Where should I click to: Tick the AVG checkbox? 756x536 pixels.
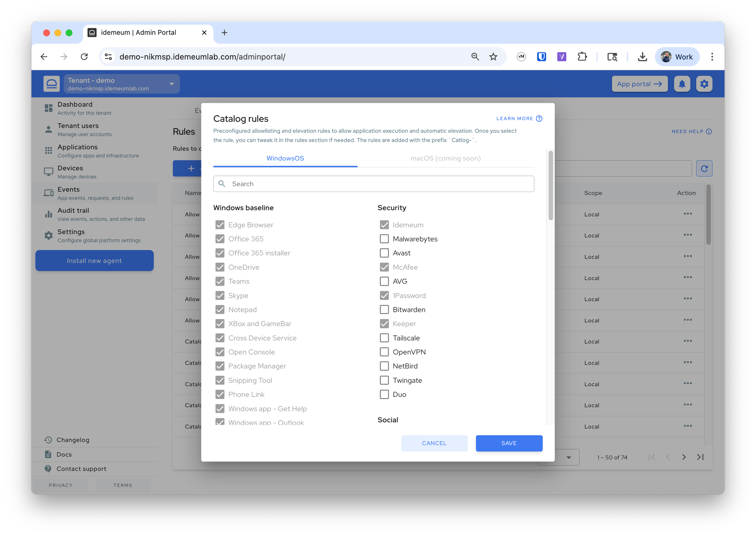pos(384,281)
